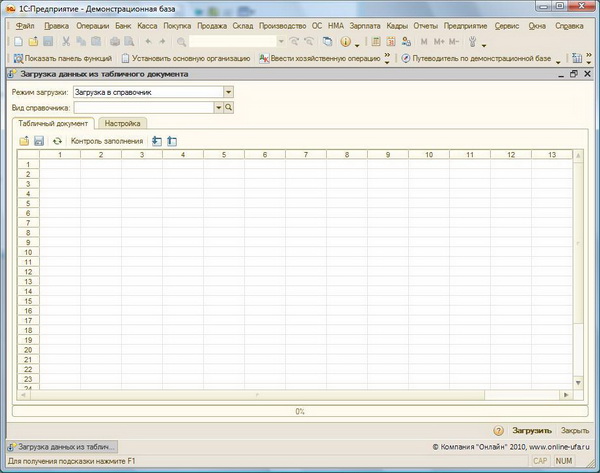Click the Redo arrow icon

(x=162, y=41)
